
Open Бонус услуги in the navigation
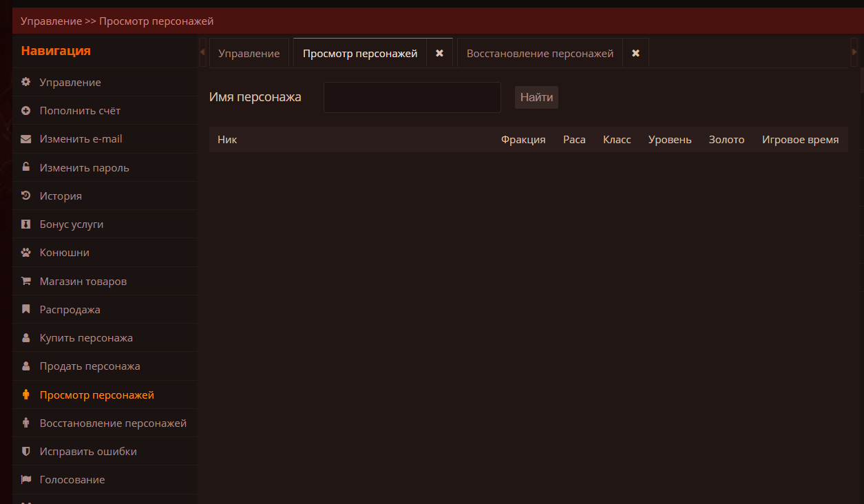[x=72, y=224]
